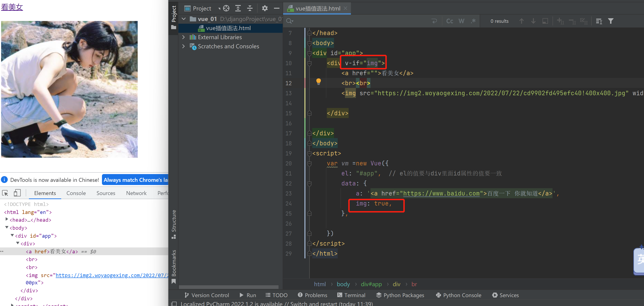
Task: Toggle Match Case (Cc) in find bar
Action: click(449, 21)
